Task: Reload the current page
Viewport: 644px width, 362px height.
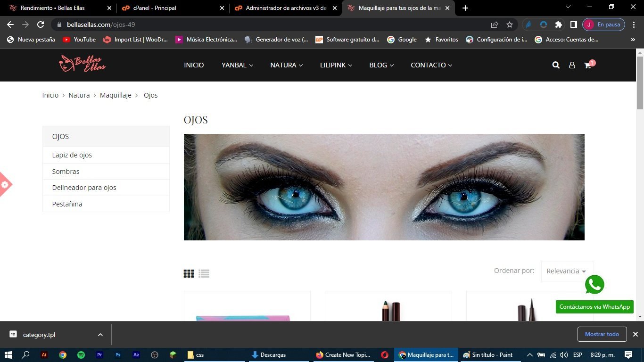Action: click(41, 25)
